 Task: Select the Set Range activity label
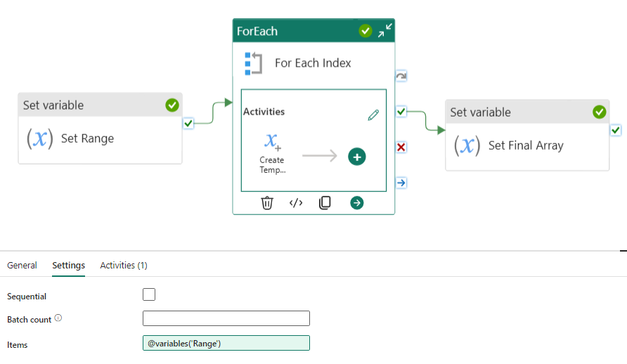point(88,138)
